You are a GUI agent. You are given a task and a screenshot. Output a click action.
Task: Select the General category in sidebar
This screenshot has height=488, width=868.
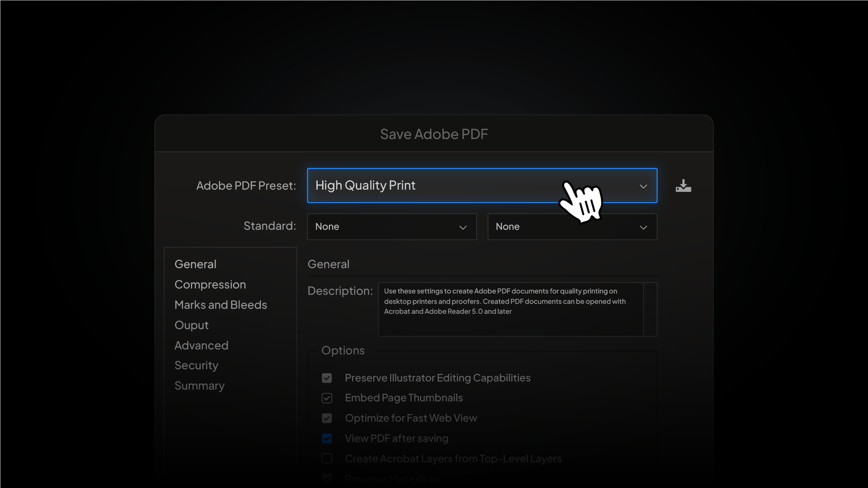195,264
